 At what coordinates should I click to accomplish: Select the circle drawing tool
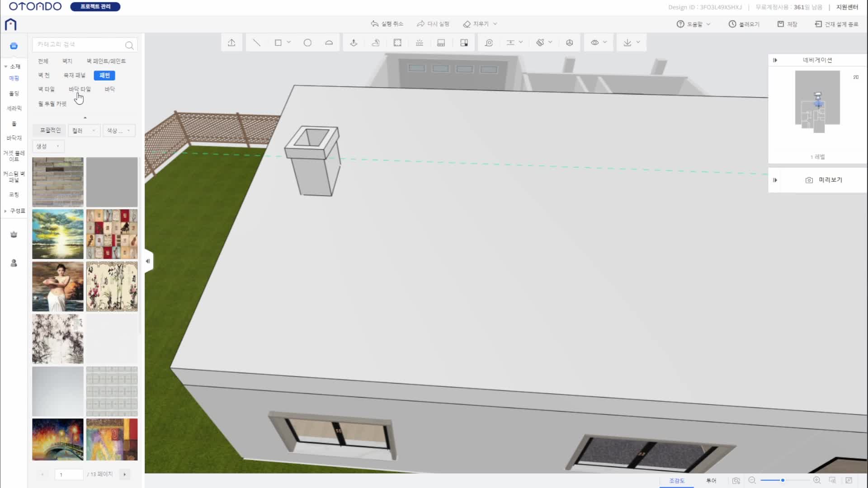click(x=307, y=42)
